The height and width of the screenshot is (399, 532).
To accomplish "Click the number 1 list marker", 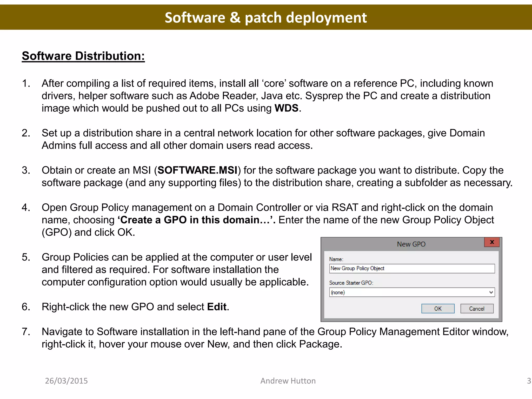I will click(26, 83).
